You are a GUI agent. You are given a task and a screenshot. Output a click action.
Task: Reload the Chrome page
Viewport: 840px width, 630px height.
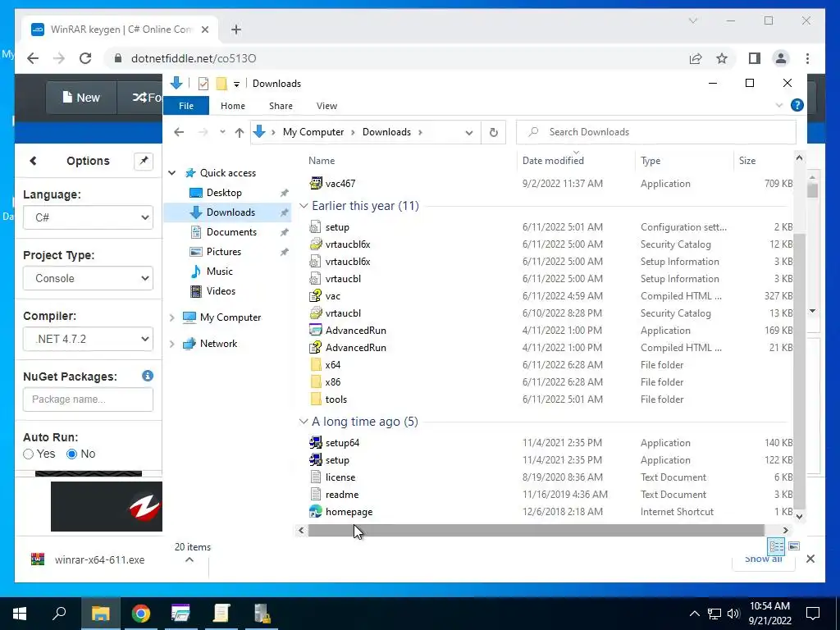click(85, 58)
